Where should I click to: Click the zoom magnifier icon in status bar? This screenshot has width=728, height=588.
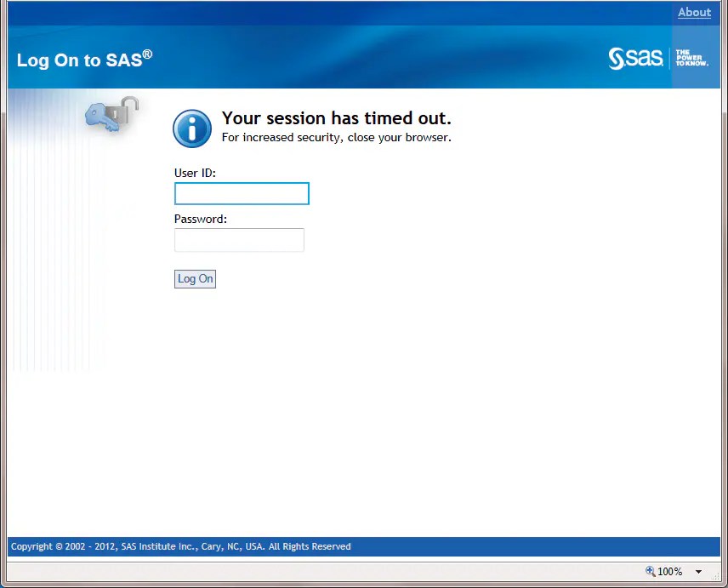coord(650,571)
